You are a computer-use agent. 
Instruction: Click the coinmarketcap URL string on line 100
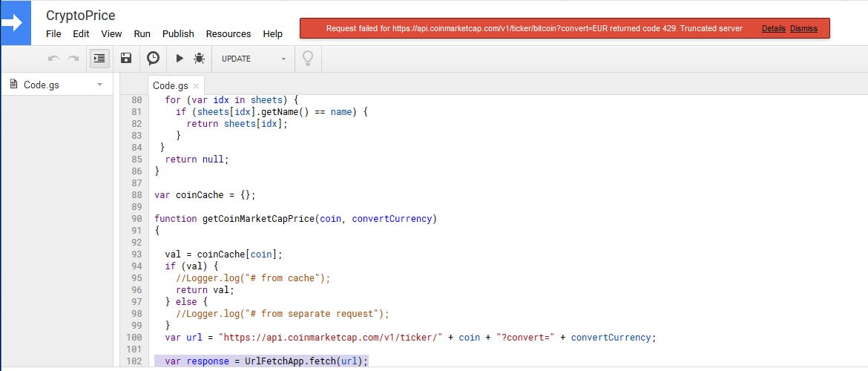[x=330, y=337]
